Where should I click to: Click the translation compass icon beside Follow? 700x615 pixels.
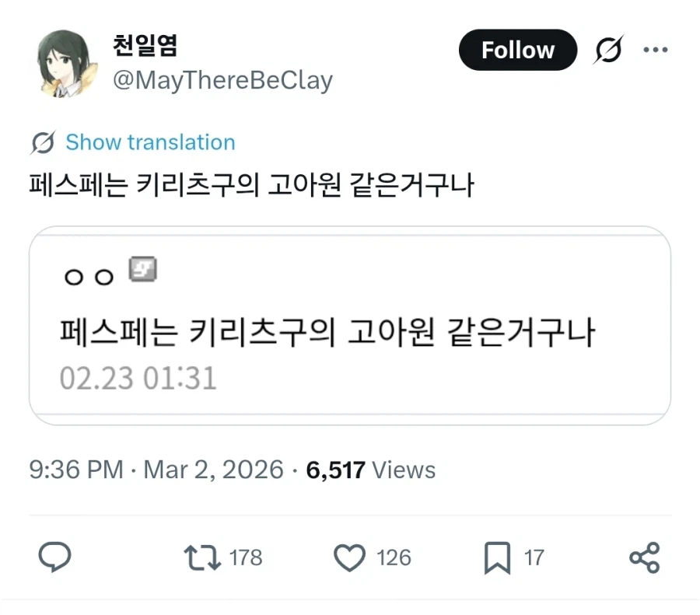click(x=607, y=49)
